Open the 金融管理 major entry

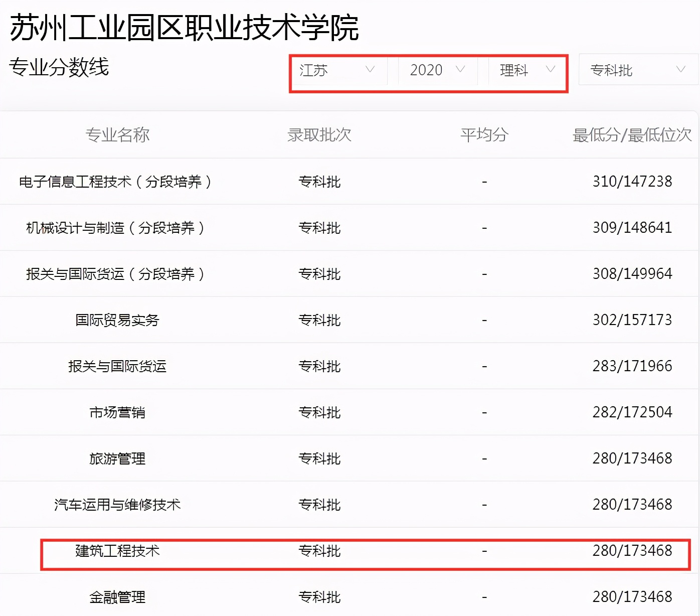click(116, 597)
